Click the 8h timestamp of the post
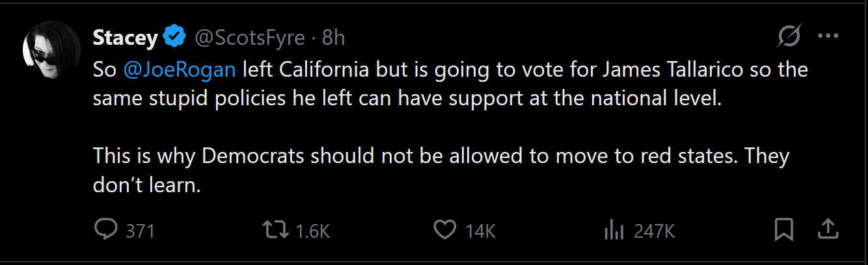Viewport: 868px width, 265px height. click(x=332, y=38)
